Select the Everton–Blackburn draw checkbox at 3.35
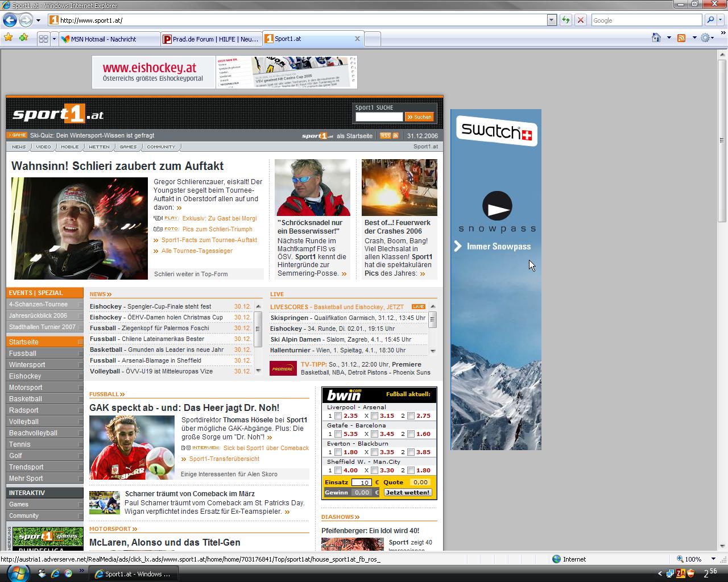 click(x=374, y=452)
